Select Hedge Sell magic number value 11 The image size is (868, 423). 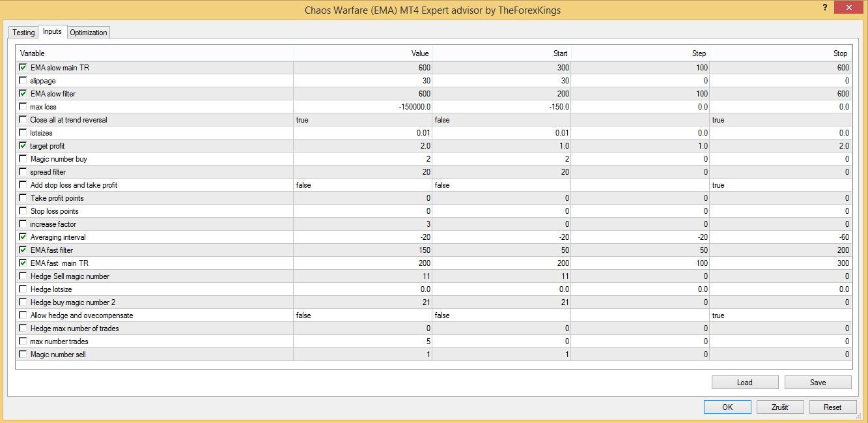363,276
